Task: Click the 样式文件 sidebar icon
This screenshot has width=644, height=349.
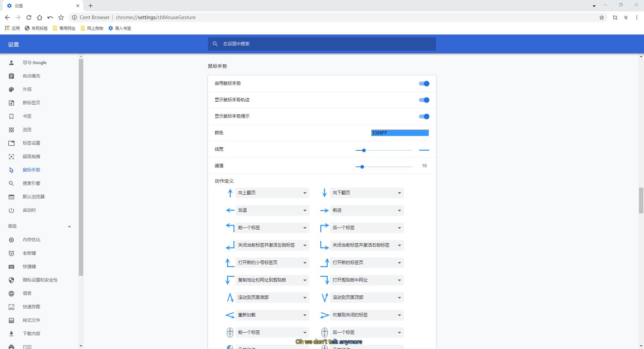Action: coord(11,320)
